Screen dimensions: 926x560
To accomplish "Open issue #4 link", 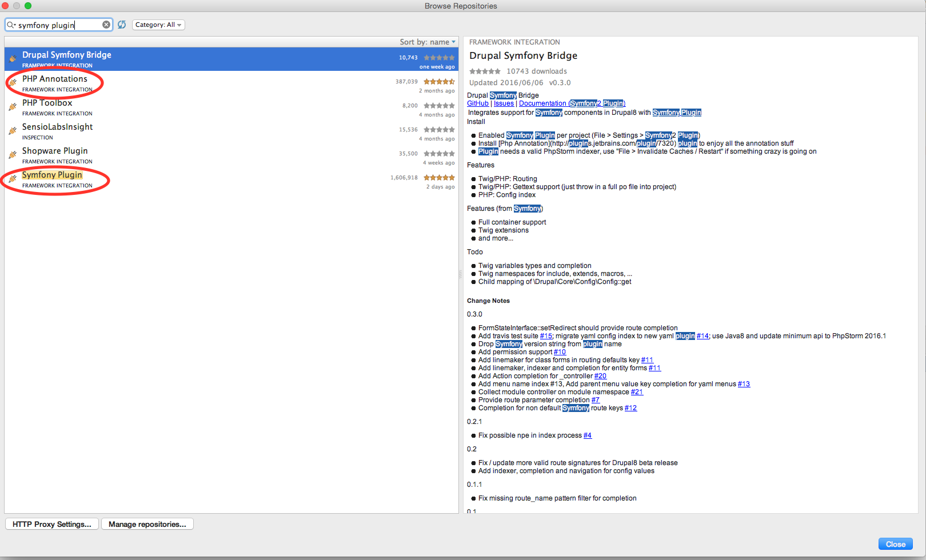I will [x=588, y=435].
